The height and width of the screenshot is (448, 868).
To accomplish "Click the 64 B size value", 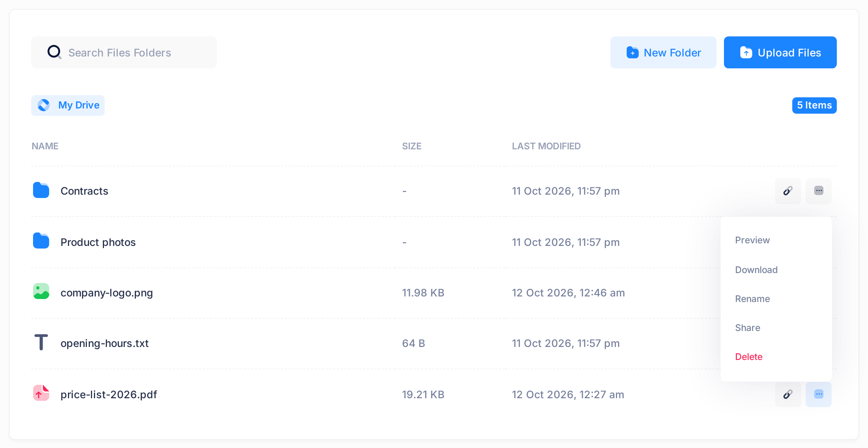I will [414, 343].
